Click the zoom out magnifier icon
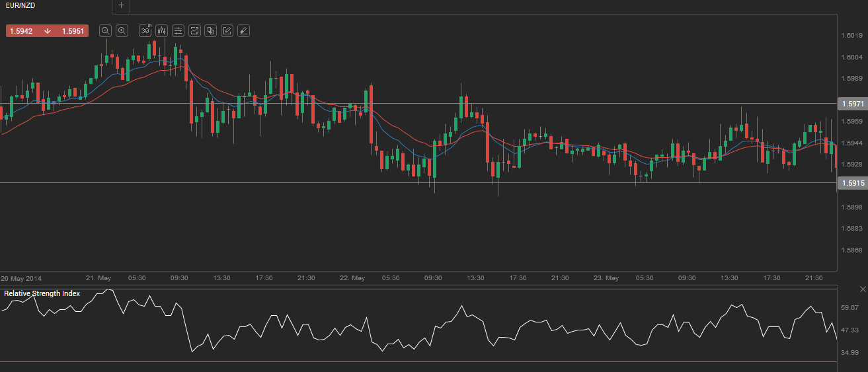The height and width of the screenshot is (372, 868). coord(106,30)
